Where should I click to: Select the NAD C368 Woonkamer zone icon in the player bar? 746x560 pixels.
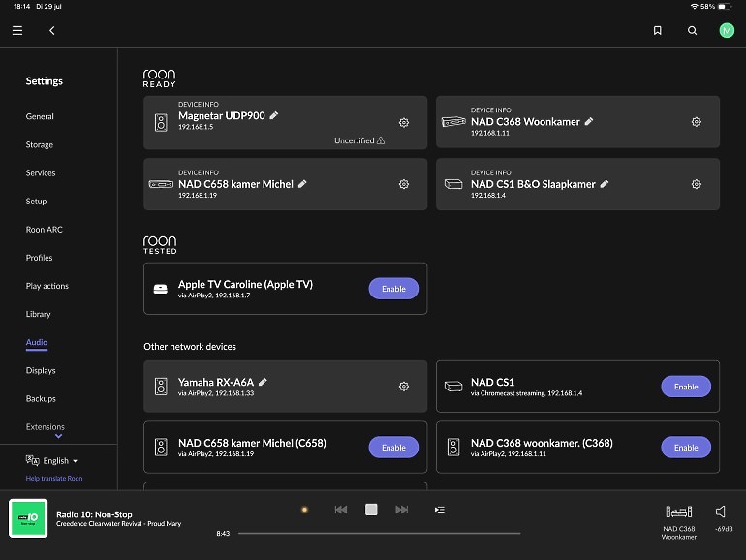tap(679, 512)
